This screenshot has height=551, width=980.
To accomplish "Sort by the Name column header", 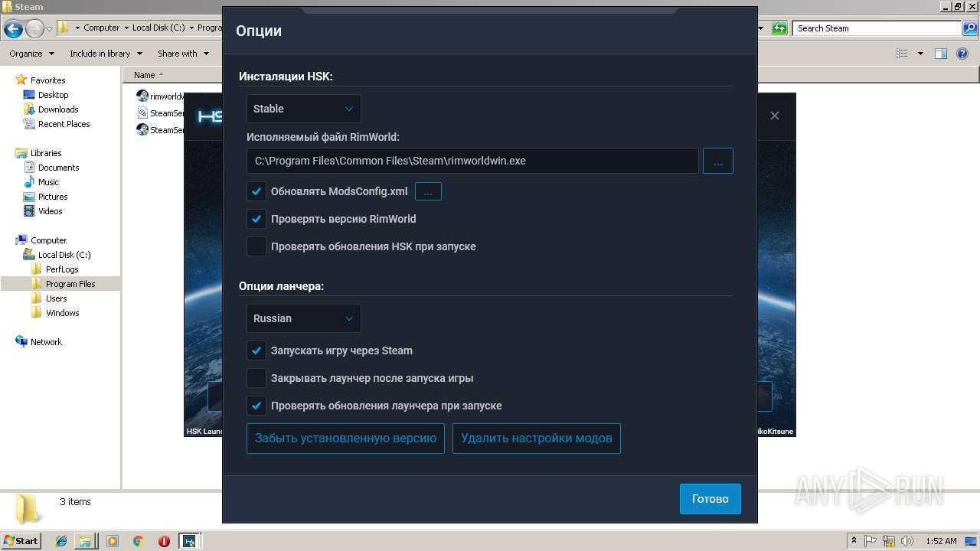I will [x=144, y=75].
